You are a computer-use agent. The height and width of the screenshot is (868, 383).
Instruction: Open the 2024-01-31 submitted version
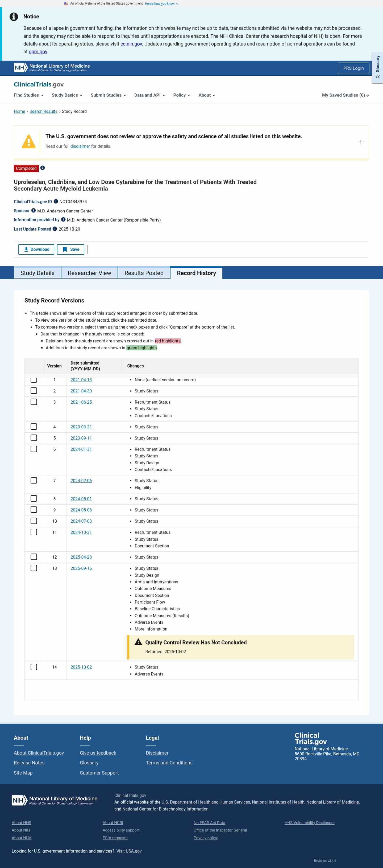pyautogui.click(x=81, y=449)
